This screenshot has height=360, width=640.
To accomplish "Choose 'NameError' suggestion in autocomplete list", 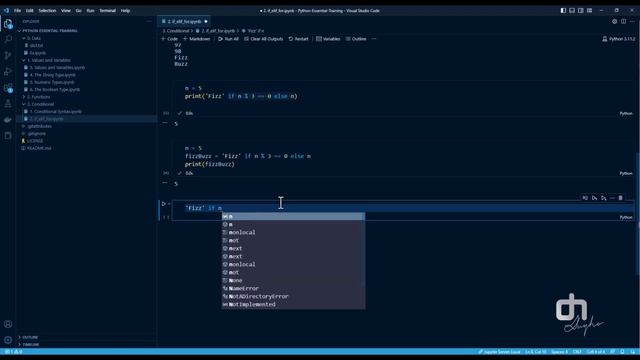I will pyautogui.click(x=293, y=289).
